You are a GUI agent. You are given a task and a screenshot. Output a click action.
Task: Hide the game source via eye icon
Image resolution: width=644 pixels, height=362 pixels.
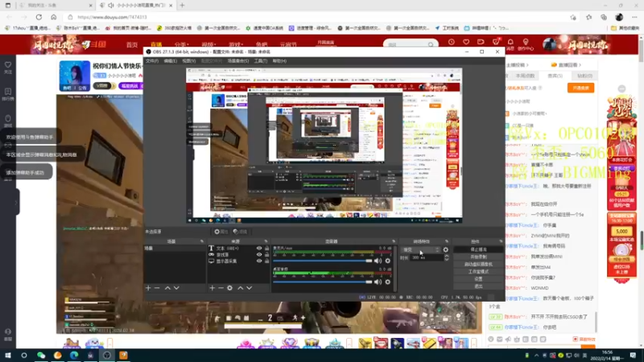(x=259, y=254)
